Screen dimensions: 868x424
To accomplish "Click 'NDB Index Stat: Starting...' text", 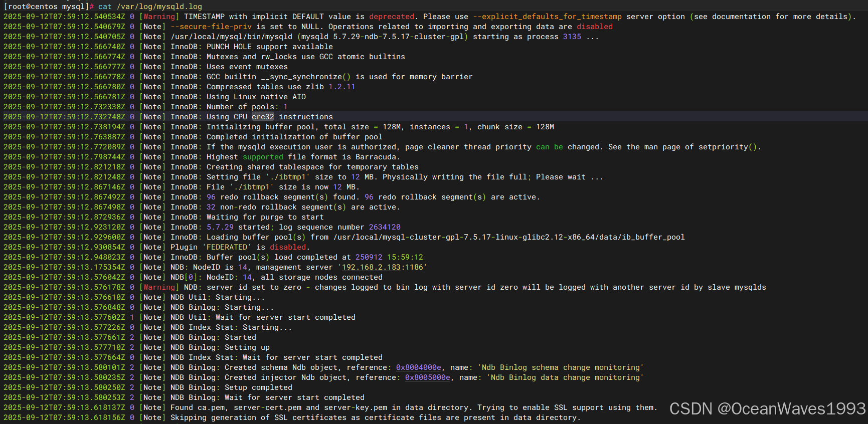I will tap(231, 327).
